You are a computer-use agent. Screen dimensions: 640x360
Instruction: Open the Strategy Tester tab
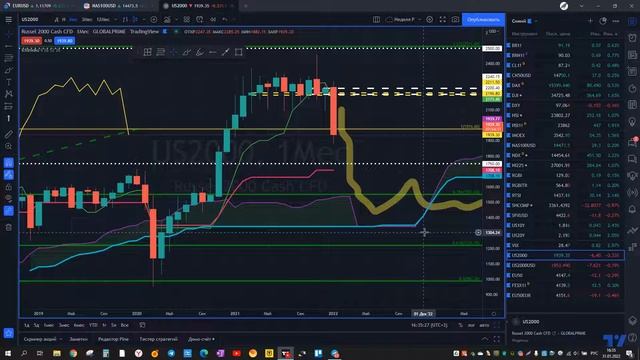[x=158, y=339]
